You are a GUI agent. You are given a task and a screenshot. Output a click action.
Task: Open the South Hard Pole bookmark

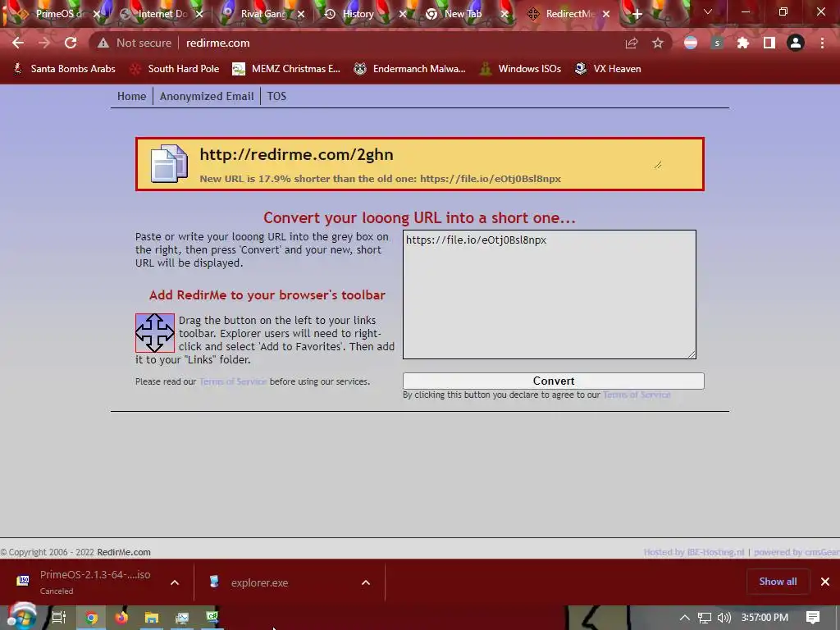point(176,69)
